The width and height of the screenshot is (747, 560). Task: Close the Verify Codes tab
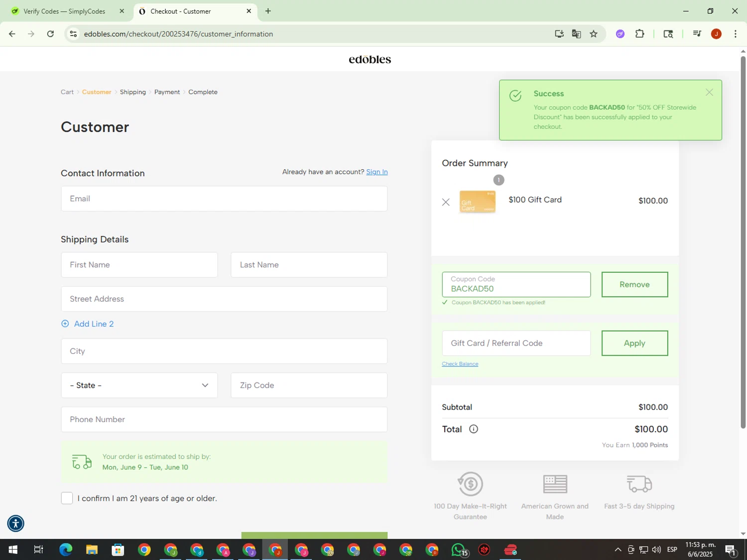(x=122, y=11)
